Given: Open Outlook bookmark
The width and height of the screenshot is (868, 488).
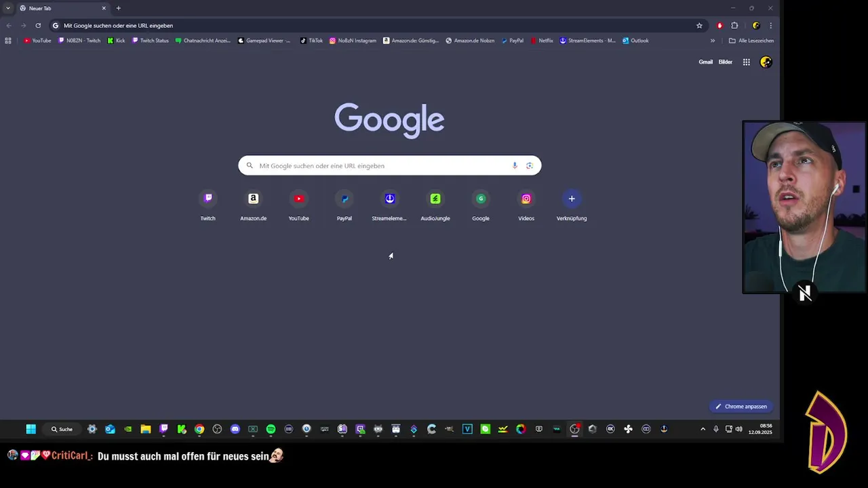Looking at the screenshot, I should 635,41.
